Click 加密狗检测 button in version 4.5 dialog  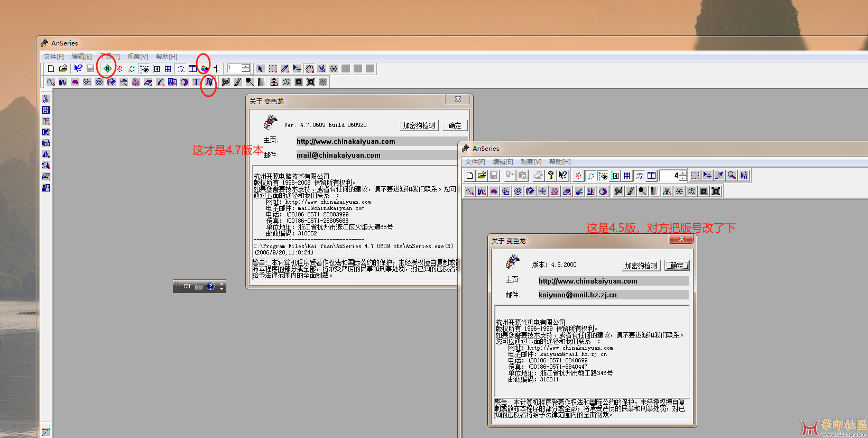point(641,266)
